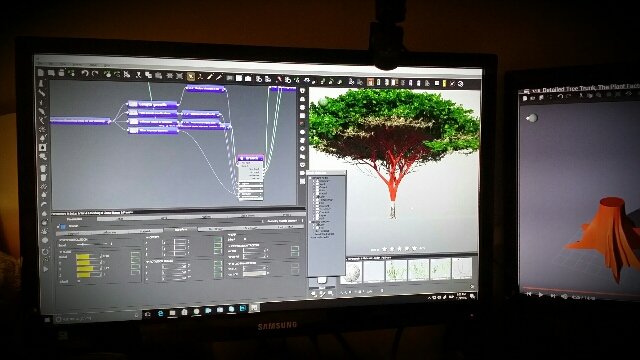Click the play button on the right monitor video

[541, 294]
